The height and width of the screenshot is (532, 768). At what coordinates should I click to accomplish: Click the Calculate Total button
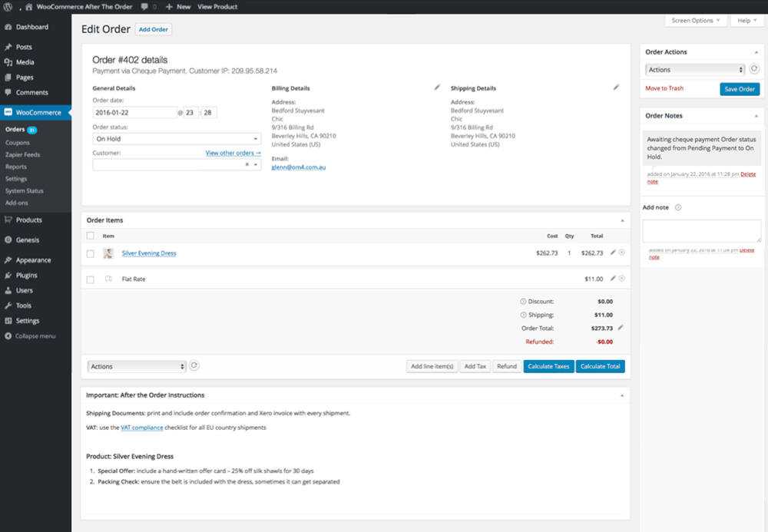tap(600, 366)
